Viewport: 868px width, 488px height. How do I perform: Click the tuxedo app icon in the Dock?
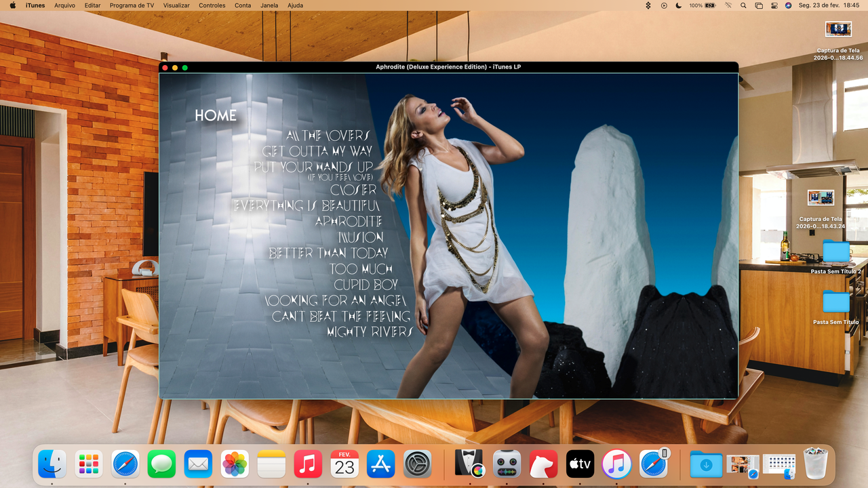pyautogui.click(x=469, y=464)
